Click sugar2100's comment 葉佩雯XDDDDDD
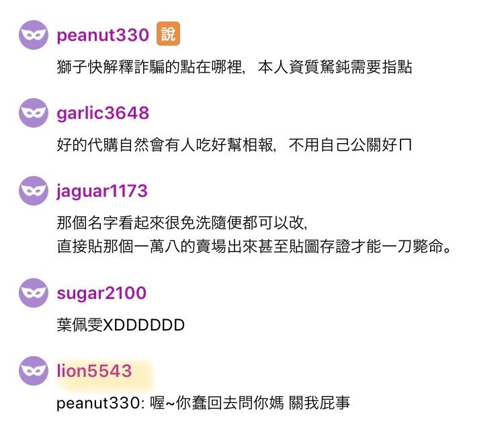The height and width of the screenshot is (434, 504). [x=120, y=324]
